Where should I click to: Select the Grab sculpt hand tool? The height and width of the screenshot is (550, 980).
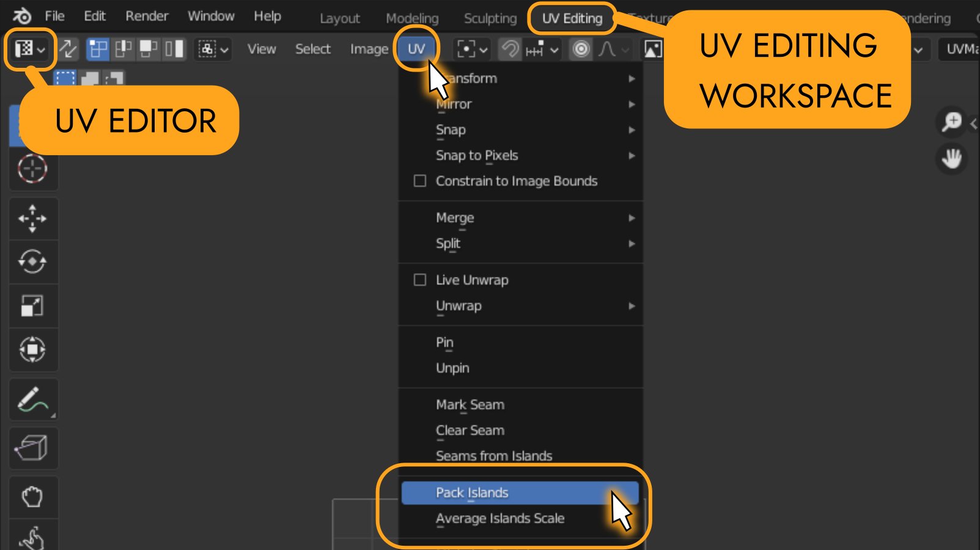point(32,497)
